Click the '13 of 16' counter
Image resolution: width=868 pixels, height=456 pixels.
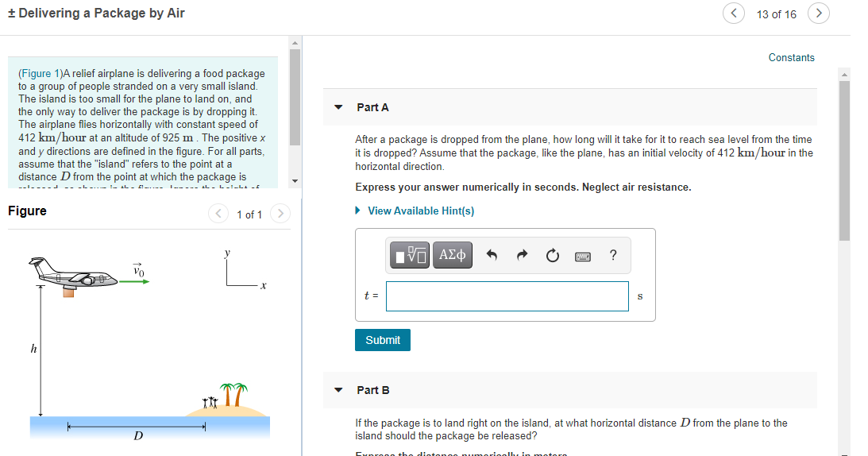click(776, 14)
